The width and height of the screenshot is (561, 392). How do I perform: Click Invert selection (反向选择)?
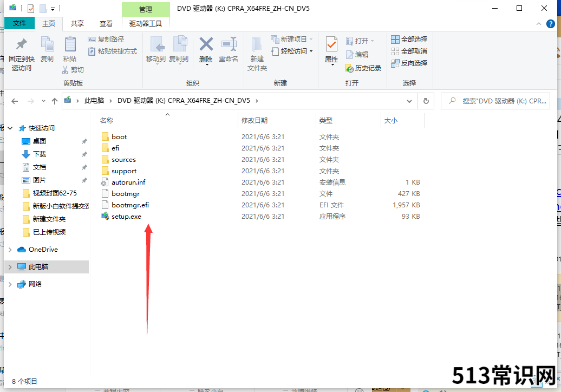click(409, 63)
